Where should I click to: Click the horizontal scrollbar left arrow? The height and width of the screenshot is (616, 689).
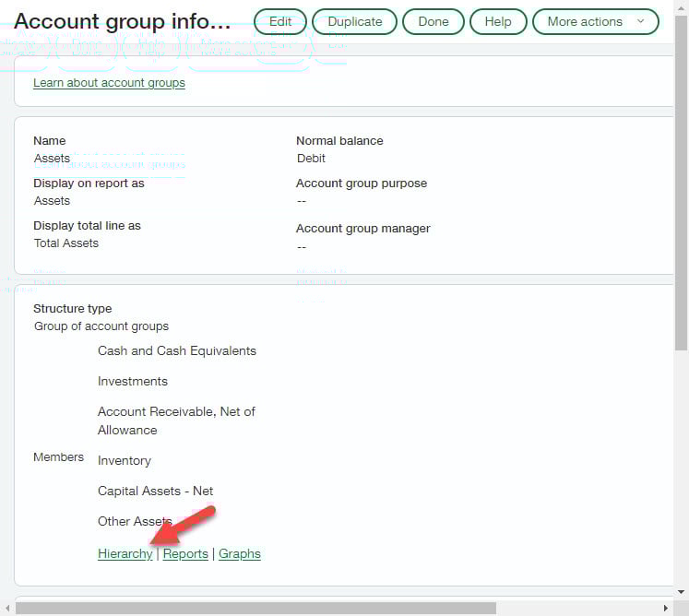point(6,608)
